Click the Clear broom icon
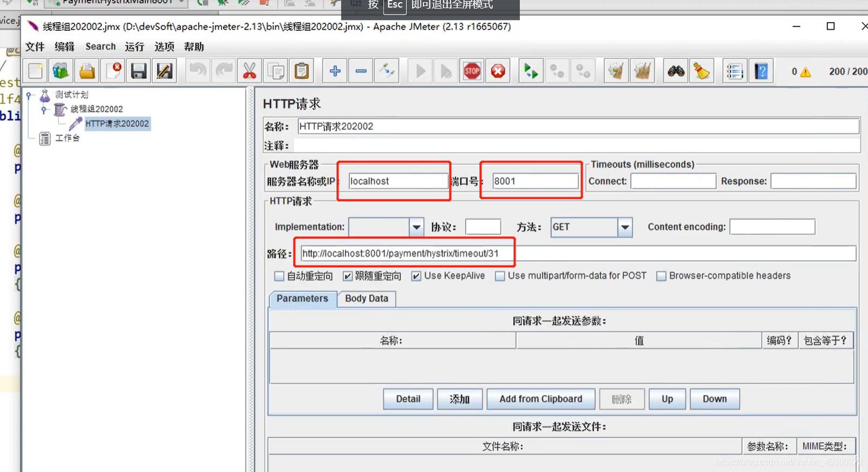Screen dimensions: 868x472 (616, 71)
